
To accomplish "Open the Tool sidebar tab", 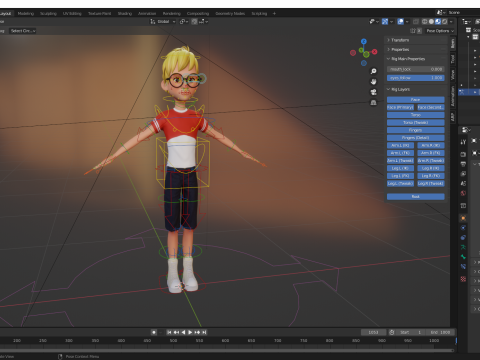I will [x=453, y=59].
